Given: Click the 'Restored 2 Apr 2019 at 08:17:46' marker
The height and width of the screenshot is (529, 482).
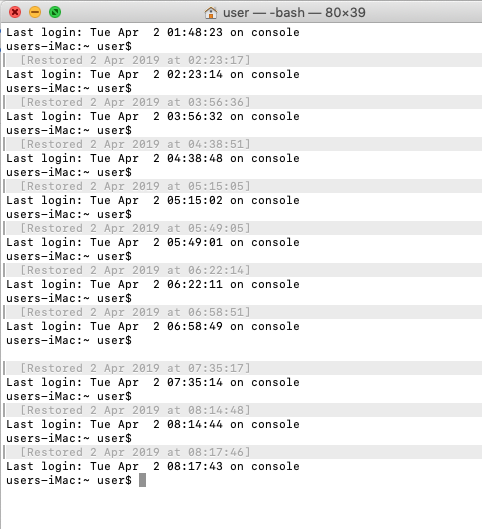Looking at the screenshot, I should point(135,452).
